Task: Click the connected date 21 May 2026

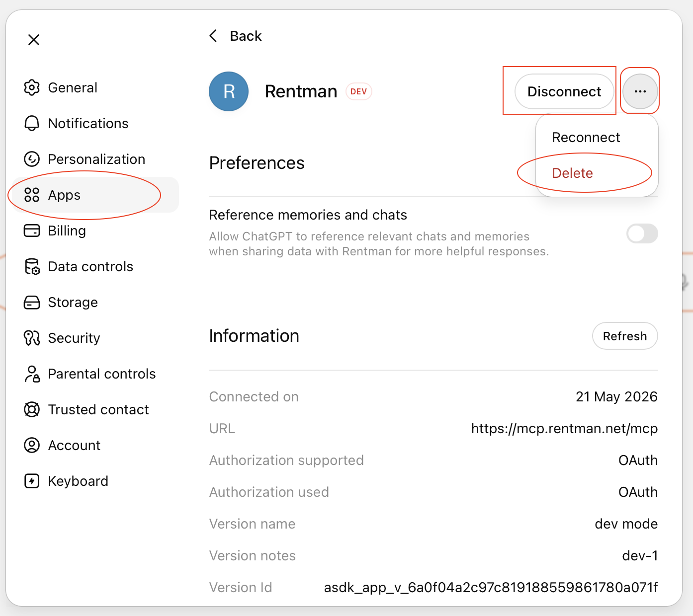Action: (616, 396)
